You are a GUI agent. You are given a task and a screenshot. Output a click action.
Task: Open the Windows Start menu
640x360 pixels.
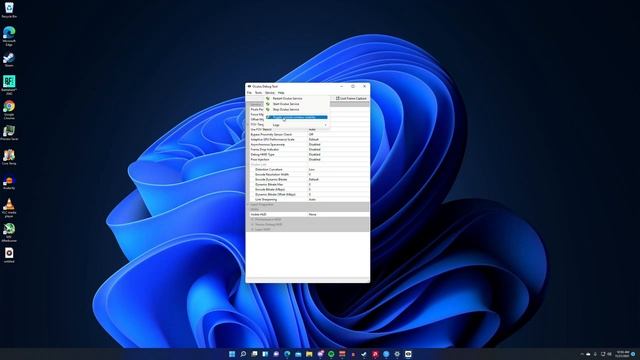pyautogui.click(x=232, y=354)
